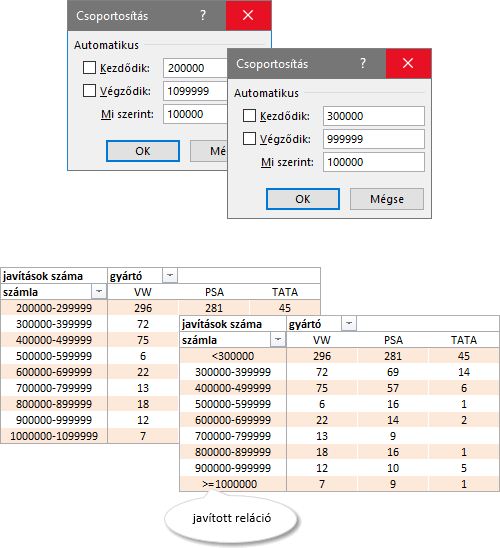Image resolution: width=500 pixels, height=548 pixels.
Task: Click the Kezdődik field showing 300000
Action: tap(374, 116)
